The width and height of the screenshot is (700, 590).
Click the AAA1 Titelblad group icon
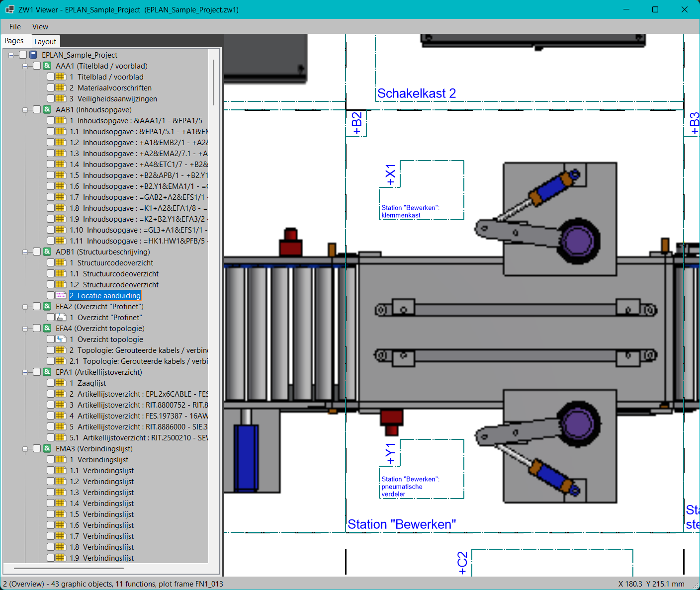coord(47,66)
